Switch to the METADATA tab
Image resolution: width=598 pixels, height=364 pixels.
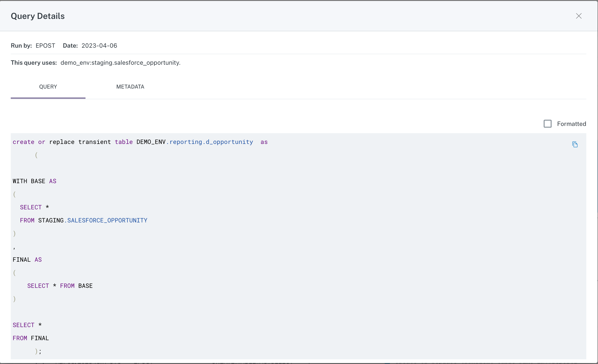[x=130, y=87]
